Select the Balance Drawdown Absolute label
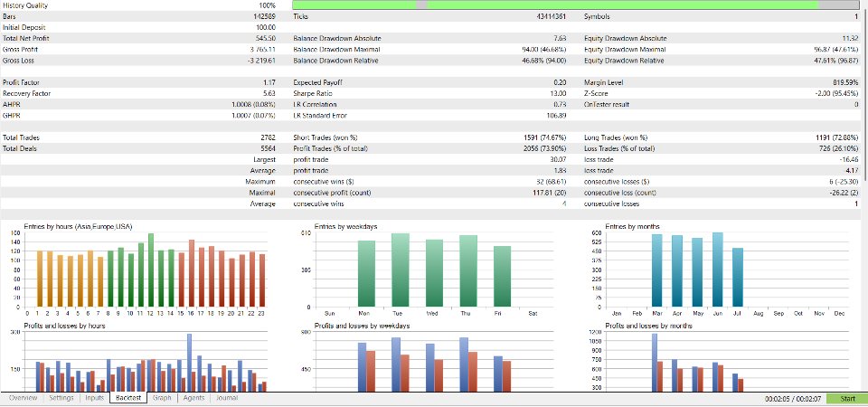 [x=336, y=38]
